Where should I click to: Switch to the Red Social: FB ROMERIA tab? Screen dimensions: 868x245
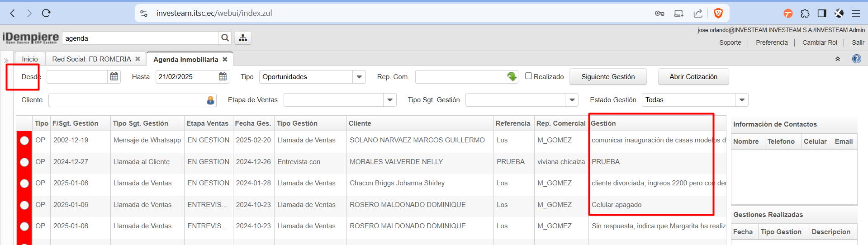point(91,59)
